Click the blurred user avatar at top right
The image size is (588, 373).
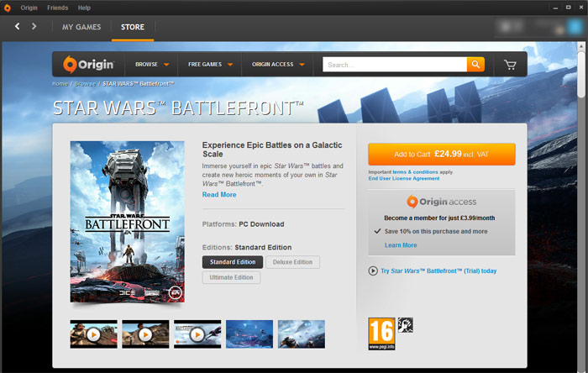(x=575, y=27)
